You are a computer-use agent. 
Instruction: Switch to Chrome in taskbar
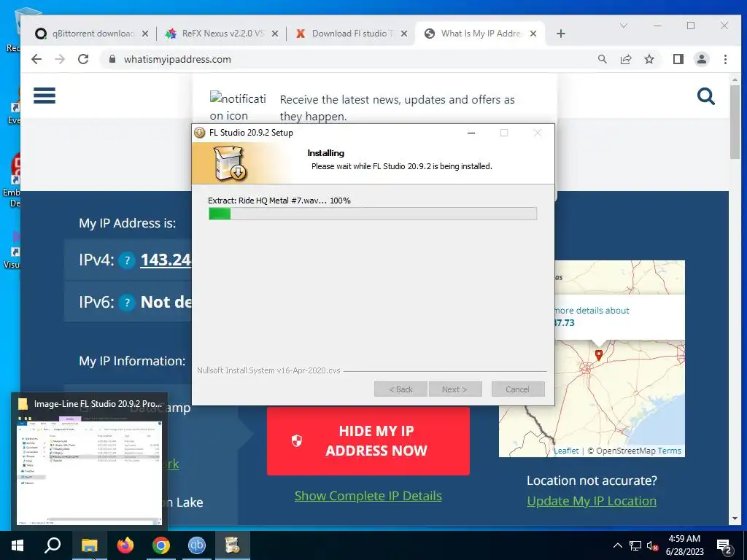click(x=161, y=545)
